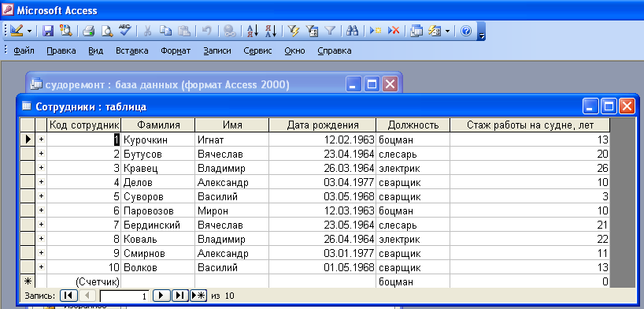This screenshot has height=309, width=644.
Task: Click the New record toolbar icon
Action: [x=376, y=31]
